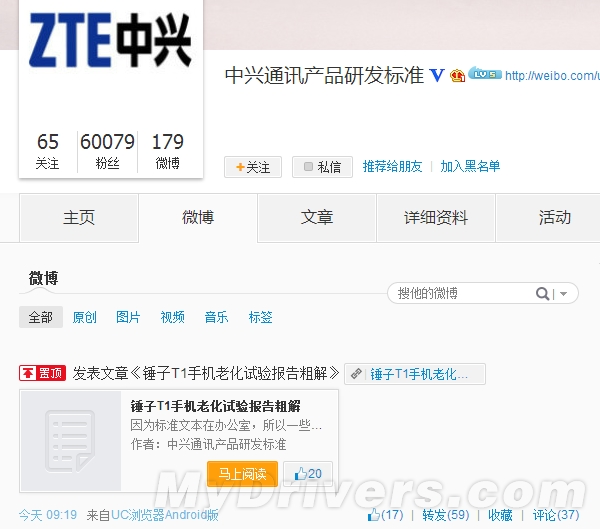Image resolution: width=600 pixels, height=529 pixels.
Task: Open the weibo.com profile URL link
Action: [552, 75]
